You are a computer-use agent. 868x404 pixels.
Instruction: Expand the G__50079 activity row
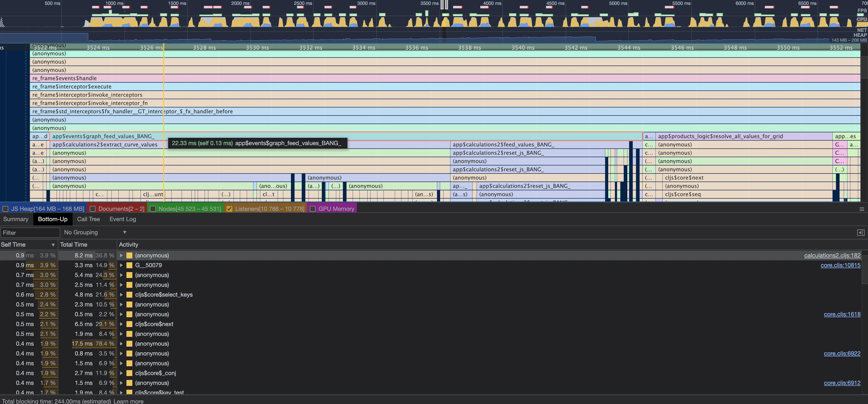121,265
